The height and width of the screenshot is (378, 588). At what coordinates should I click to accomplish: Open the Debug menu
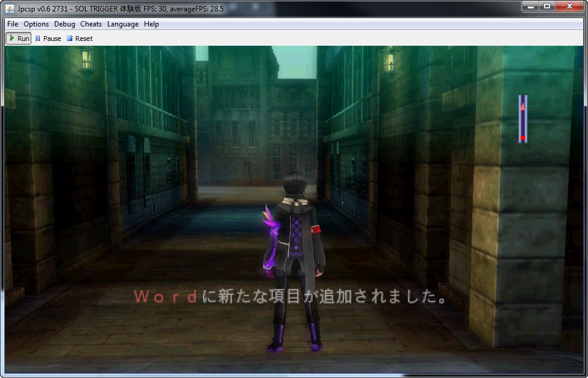point(64,24)
